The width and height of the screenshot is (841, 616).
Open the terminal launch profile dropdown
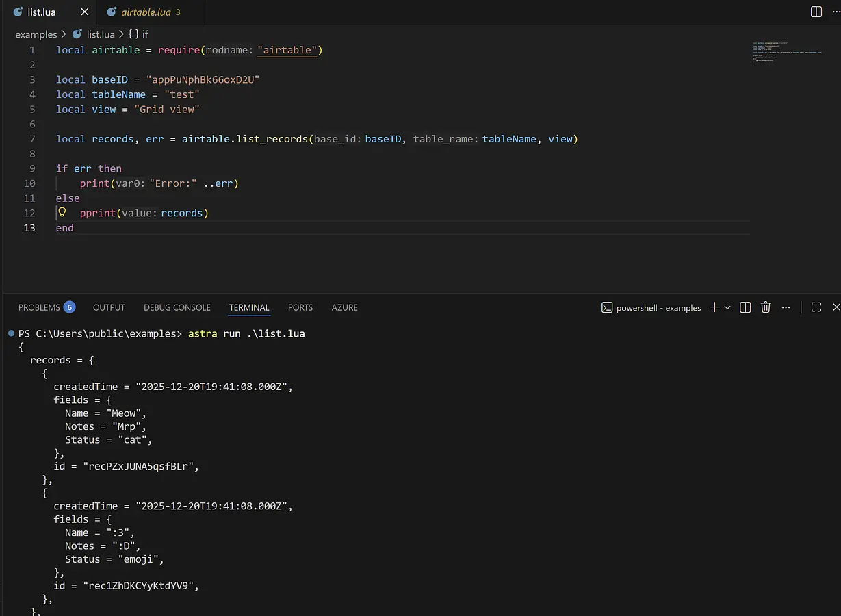click(x=727, y=307)
